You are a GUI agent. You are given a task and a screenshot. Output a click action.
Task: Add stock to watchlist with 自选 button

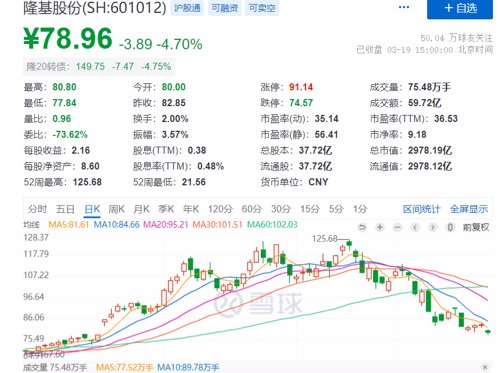(x=460, y=8)
